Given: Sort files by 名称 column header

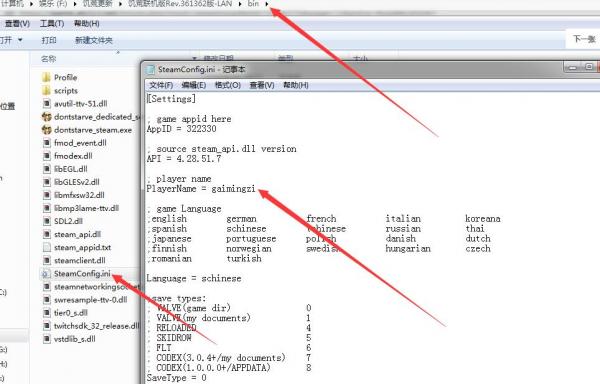Looking at the screenshot, I should pyautogui.click(x=49, y=59).
